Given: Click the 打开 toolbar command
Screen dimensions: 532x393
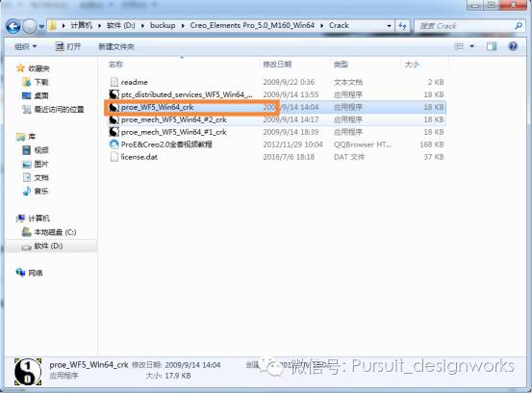Looking at the screenshot, I should coord(68,46).
